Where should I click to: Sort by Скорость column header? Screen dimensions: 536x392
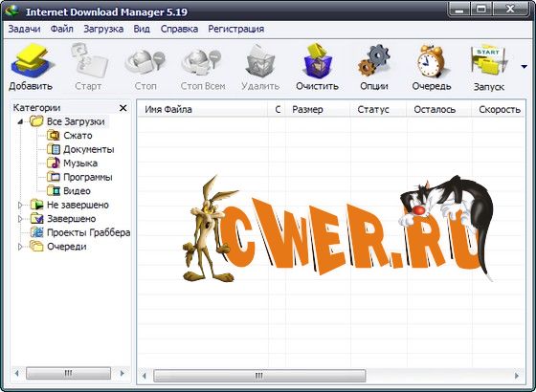[499, 109]
